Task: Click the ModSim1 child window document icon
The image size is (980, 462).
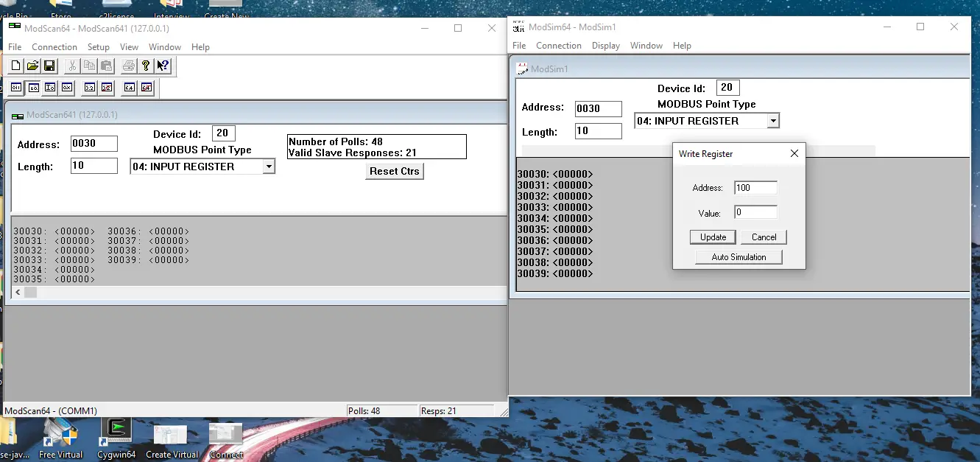Action: pyautogui.click(x=522, y=69)
